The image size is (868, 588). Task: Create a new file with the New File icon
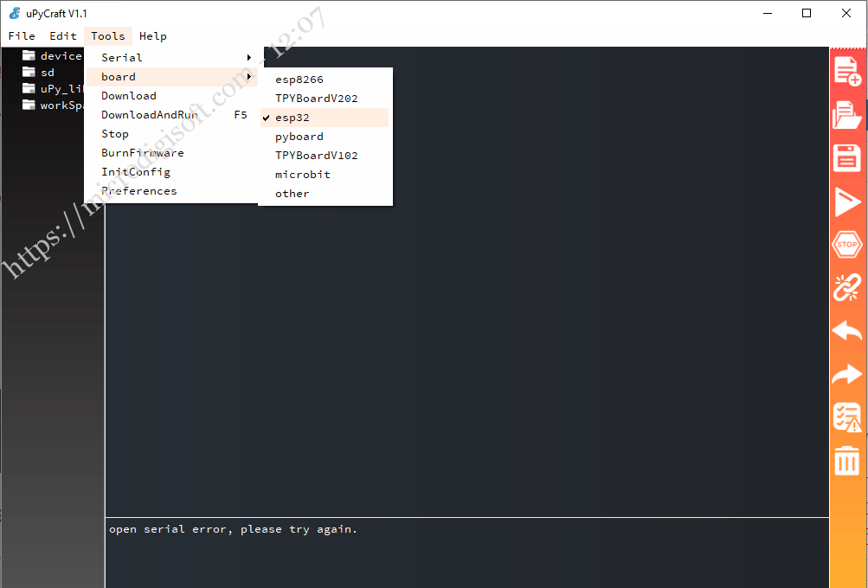pos(846,72)
